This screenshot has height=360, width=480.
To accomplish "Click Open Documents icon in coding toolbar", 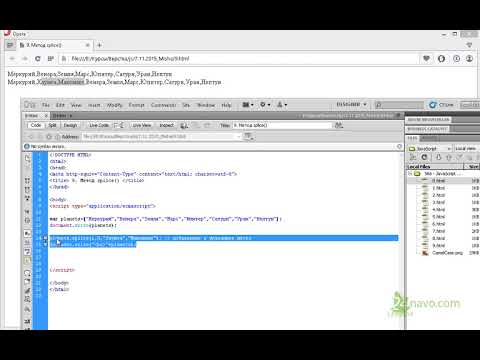I will point(27,158).
